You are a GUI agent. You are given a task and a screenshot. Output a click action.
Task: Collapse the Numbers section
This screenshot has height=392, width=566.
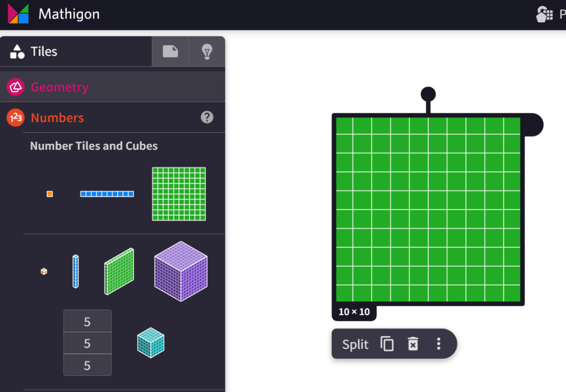click(x=57, y=118)
